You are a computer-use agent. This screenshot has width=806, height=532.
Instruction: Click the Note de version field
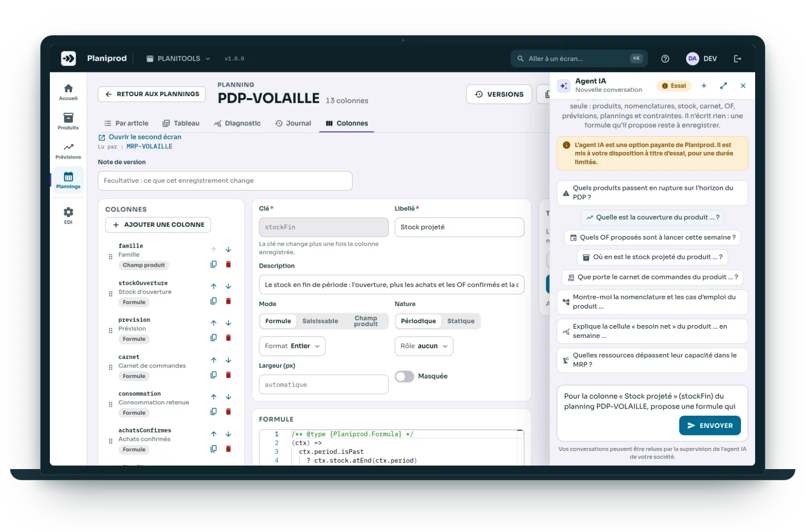(x=225, y=181)
